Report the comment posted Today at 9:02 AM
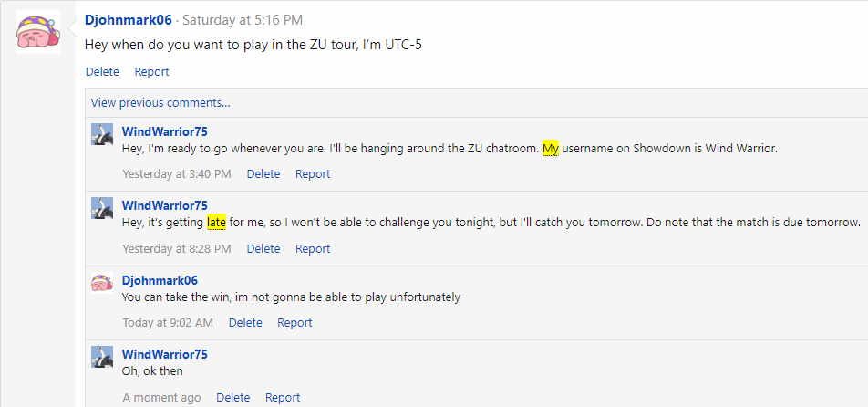This screenshot has width=868, height=407. coord(294,322)
